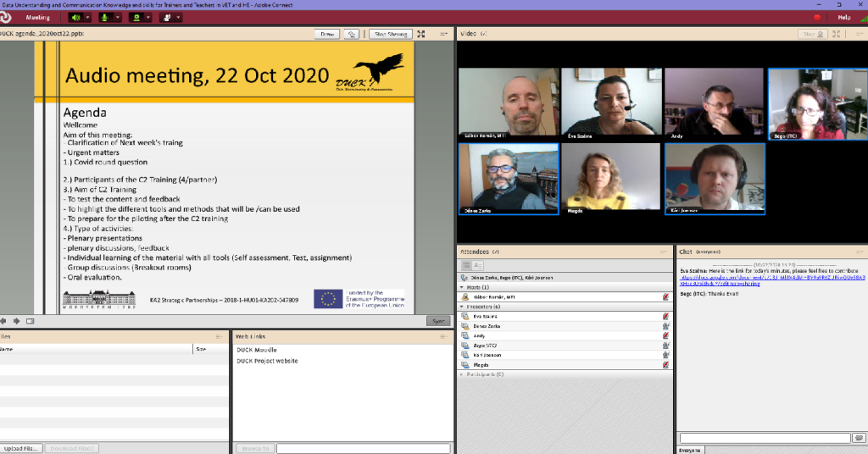
Task: Click the chat message input field
Action: point(765,438)
